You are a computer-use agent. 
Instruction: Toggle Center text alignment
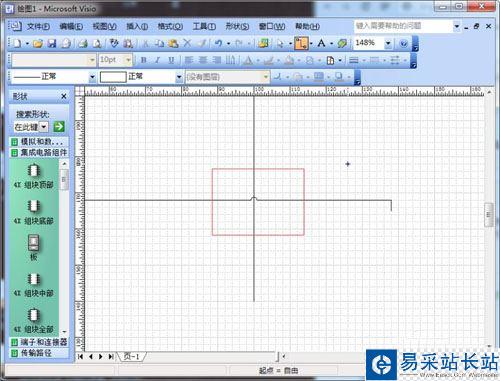(x=203, y=60)
